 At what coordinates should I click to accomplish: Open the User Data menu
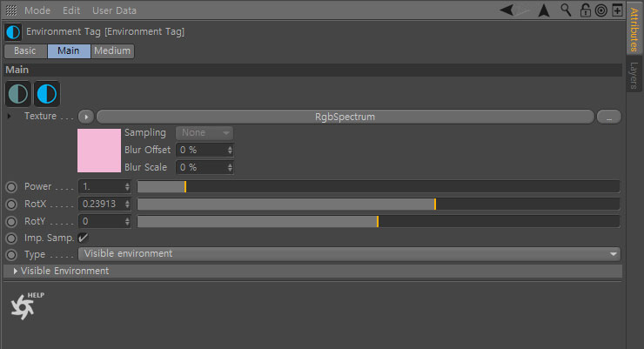click(114, 10)
